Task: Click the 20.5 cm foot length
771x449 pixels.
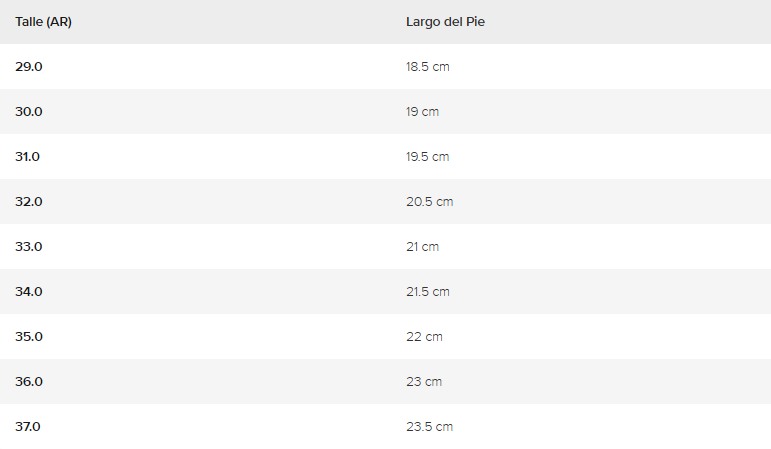Action: (x=429, y=202)
